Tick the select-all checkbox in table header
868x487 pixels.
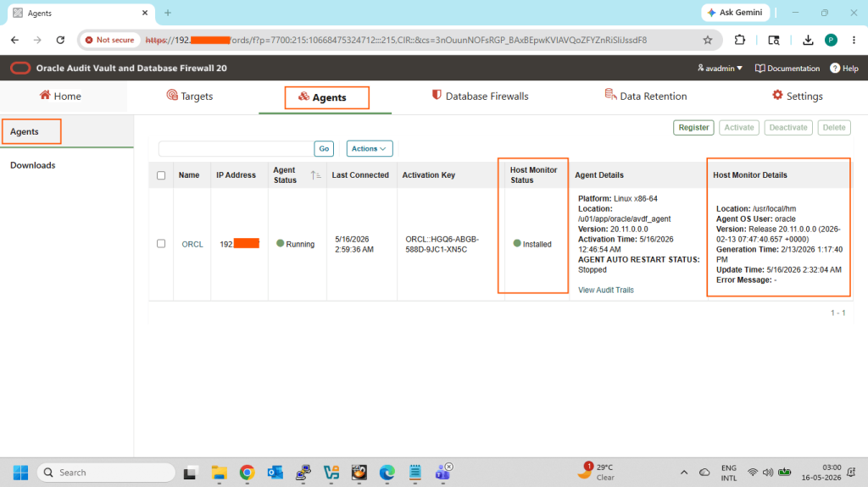[161, 175]
